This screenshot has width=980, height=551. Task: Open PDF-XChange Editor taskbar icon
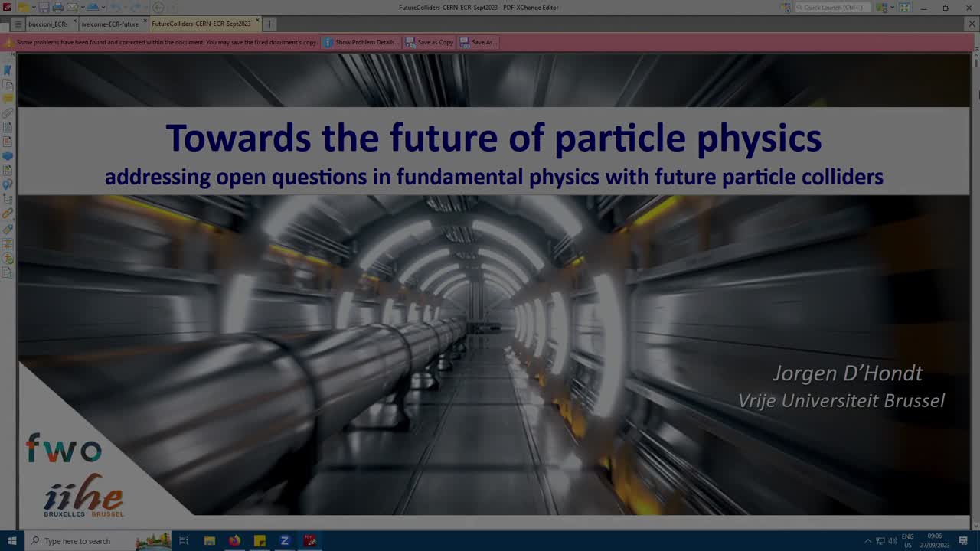310,541
